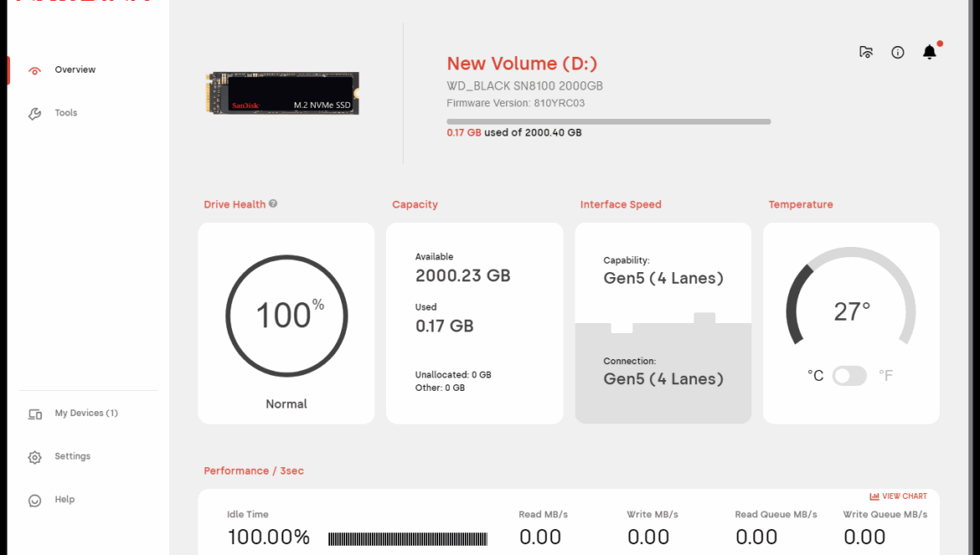Click the 0.17 GB used of 2000.40 GB text
Screen dimensions: 980x555
(x=513, y=132)
